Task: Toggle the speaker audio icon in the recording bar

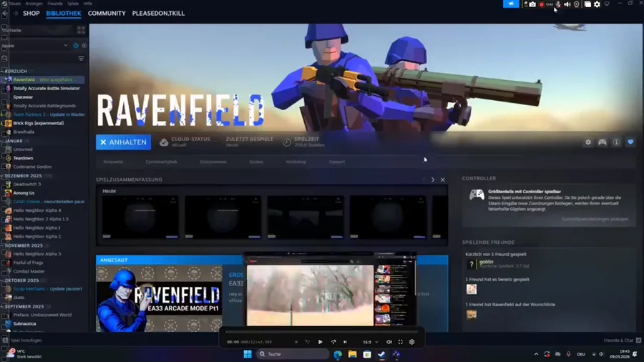Action: coord(567,4)
